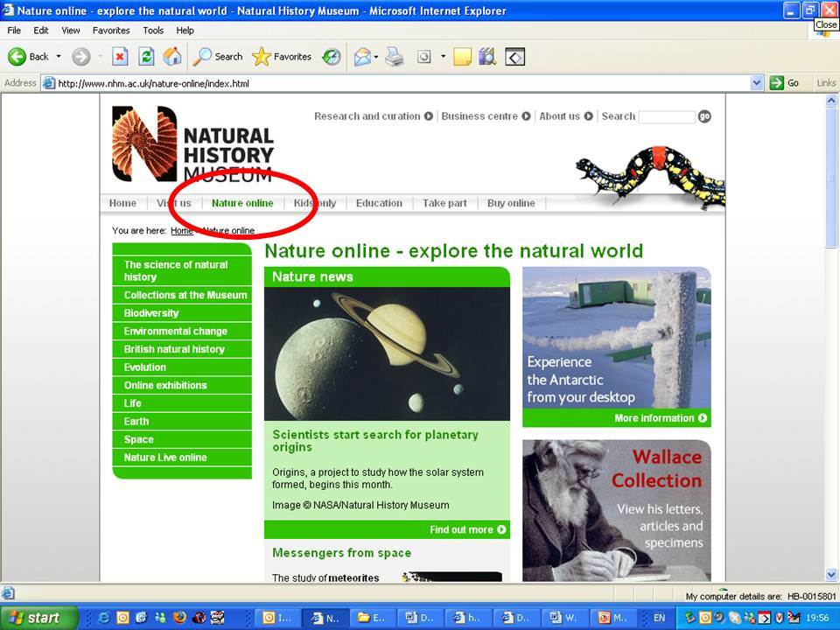
Task: Open Collections at the Museum sidebar link
Action: point(182,295)
